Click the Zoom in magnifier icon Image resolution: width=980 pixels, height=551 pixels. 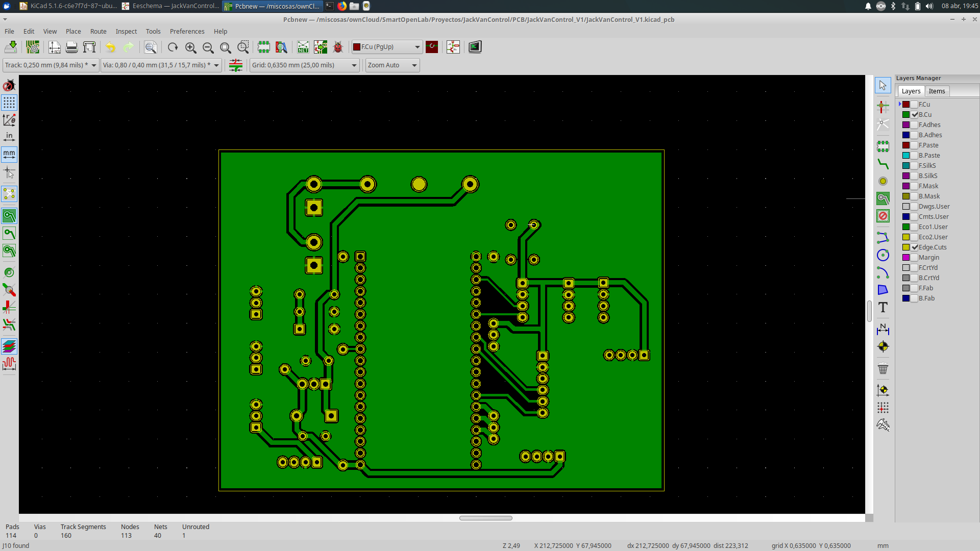tap(190, 47)
